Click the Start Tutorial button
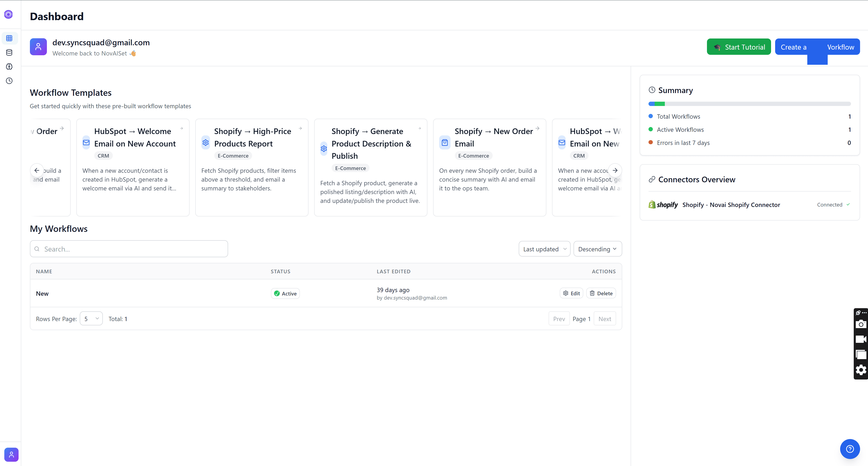This screenshot has height=466, width=868. point(739,47)
